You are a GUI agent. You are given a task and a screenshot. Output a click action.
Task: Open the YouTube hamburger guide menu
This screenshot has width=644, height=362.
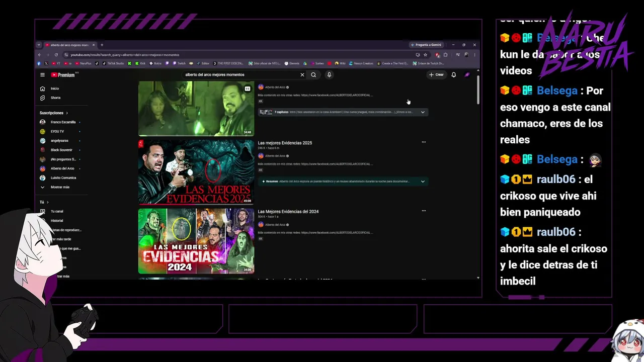point(42,75)
